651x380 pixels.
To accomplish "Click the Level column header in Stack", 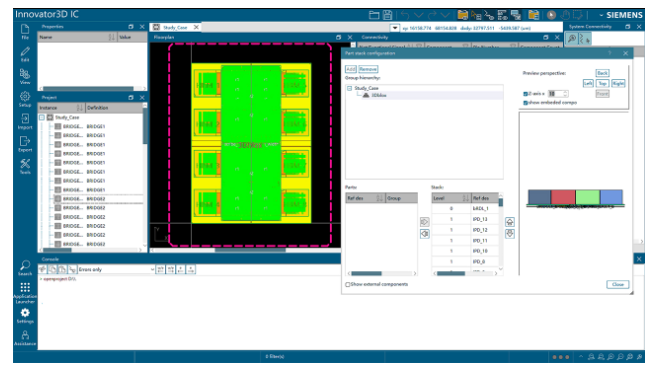I will pos(451,198).
